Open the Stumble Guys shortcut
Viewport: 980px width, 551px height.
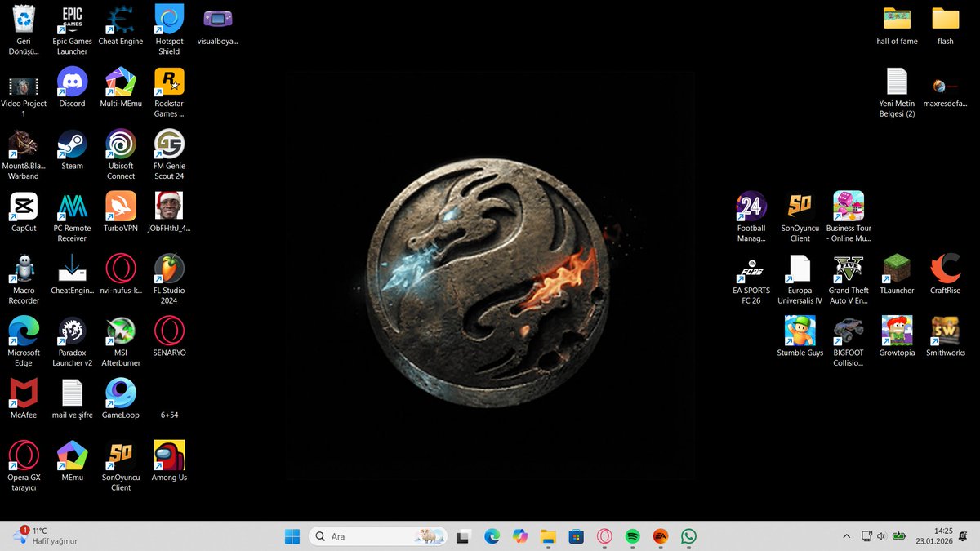click(800, 335)
